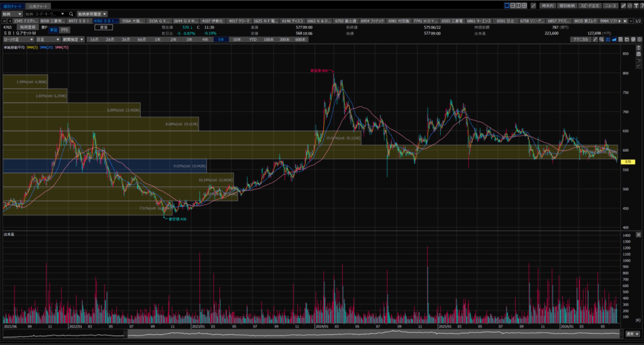Open the chart settings gear icon
The image size is (644, 345).
tap(640, 40)
